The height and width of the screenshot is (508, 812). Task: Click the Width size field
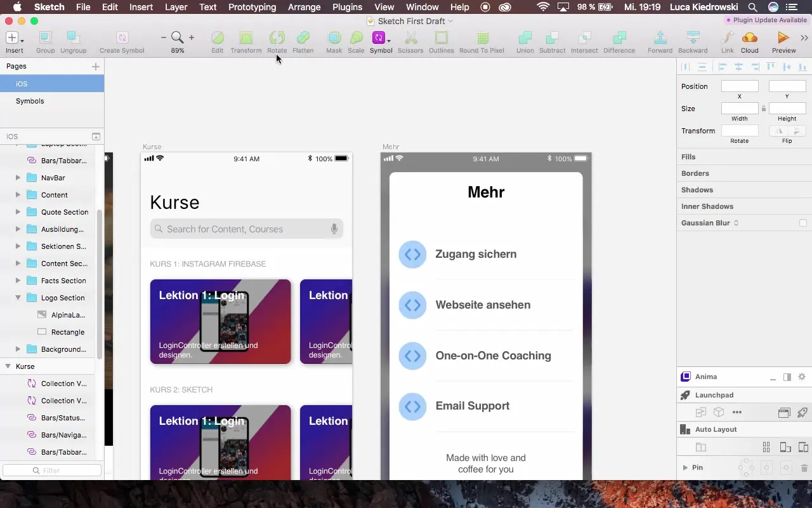(x=740, y=109)
